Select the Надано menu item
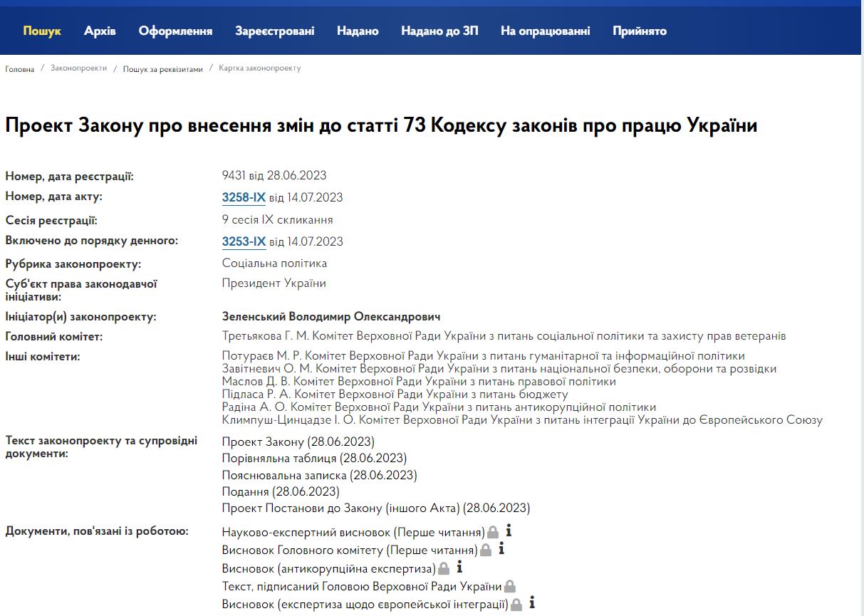 [x=358, y=31]
